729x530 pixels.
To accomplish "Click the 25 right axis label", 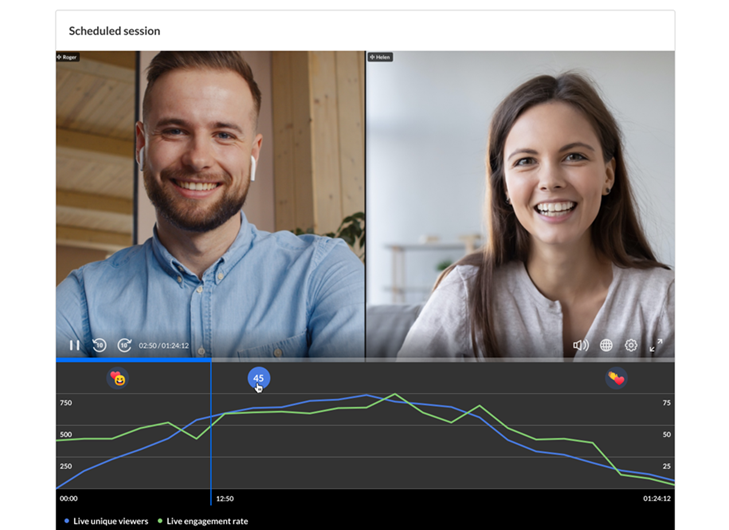I will [x=666, y=466].
